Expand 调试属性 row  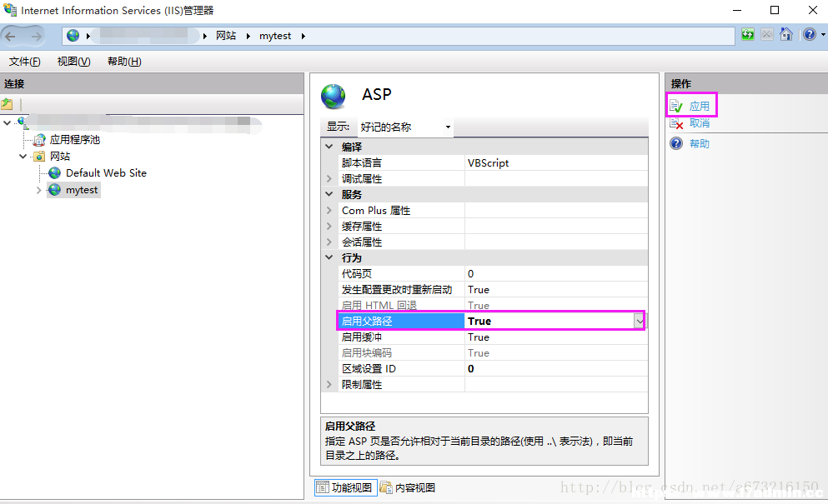329,178
